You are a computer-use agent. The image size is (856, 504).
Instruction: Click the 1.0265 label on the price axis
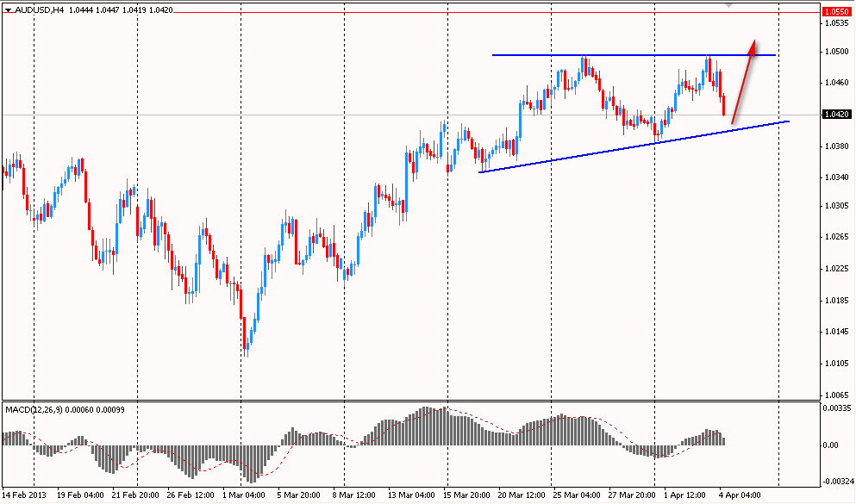coord(837,237)
